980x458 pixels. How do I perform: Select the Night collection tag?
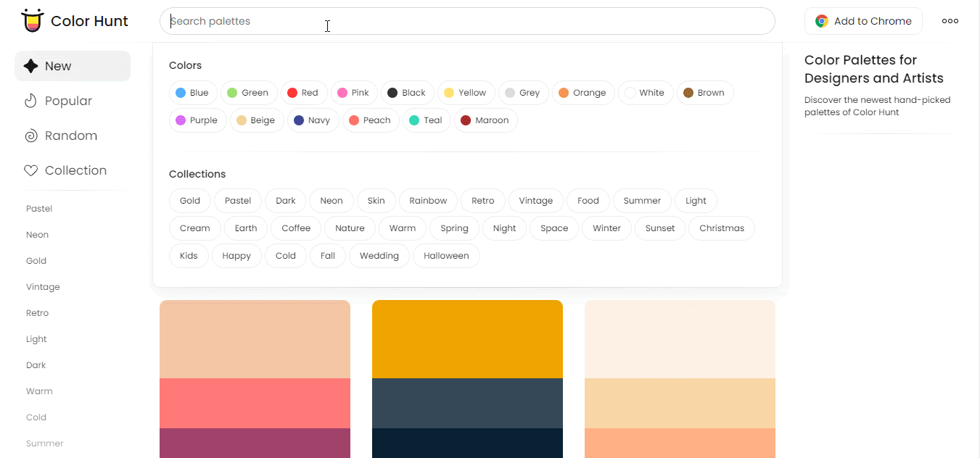[x=504, y=228]
